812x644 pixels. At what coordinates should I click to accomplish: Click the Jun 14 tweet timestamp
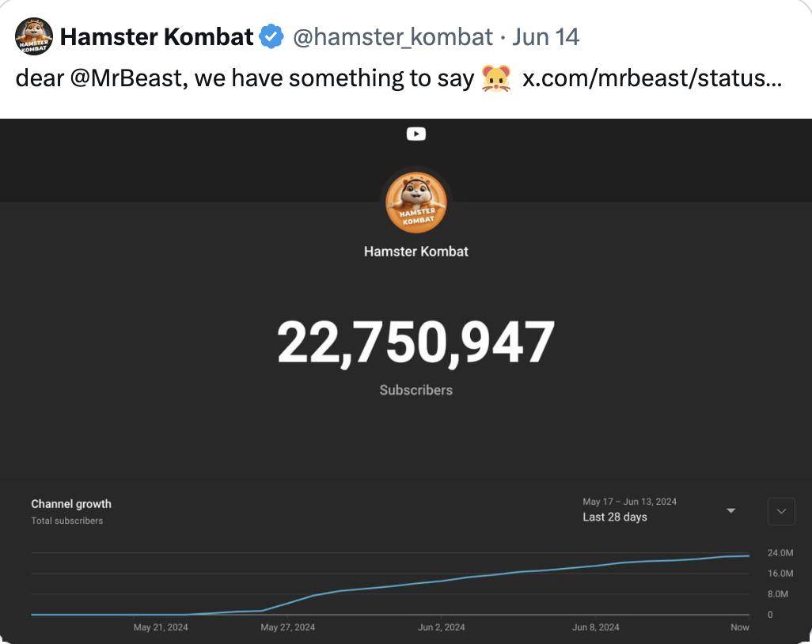click(x=545, y=37)
